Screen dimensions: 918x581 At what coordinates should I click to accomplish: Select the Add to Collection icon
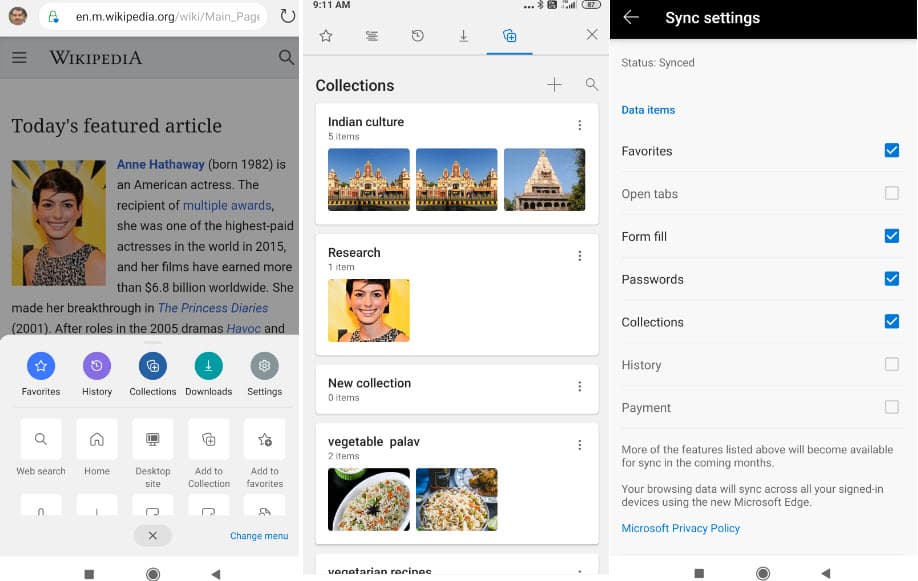pyautogui.click(x=208, y=439)
